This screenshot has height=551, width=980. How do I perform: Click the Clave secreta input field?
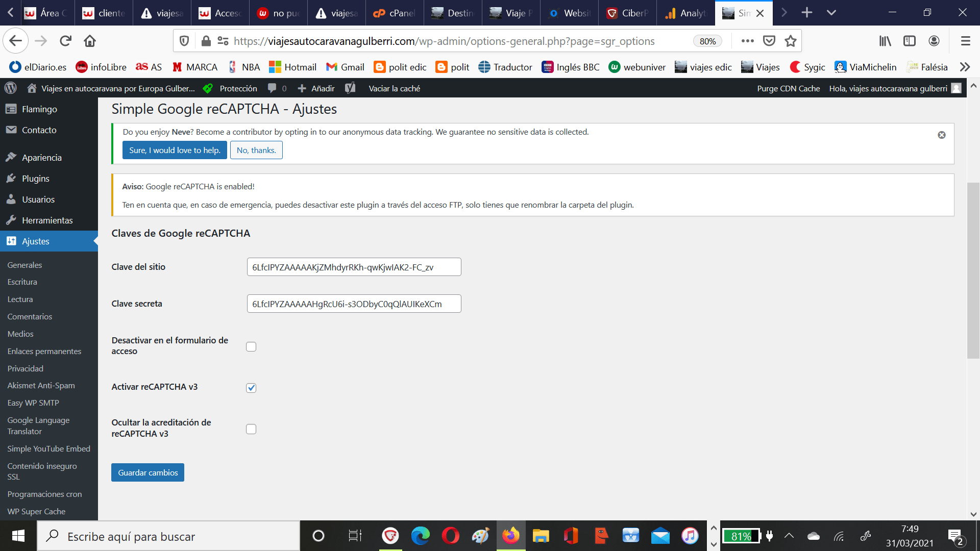point(354,304)
